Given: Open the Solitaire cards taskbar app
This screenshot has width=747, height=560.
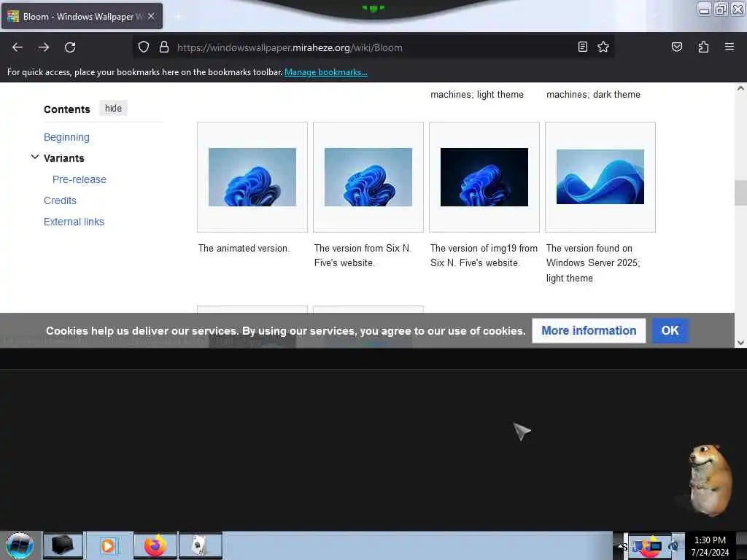Looking at the screenshot, I should (x=201, y=545).
